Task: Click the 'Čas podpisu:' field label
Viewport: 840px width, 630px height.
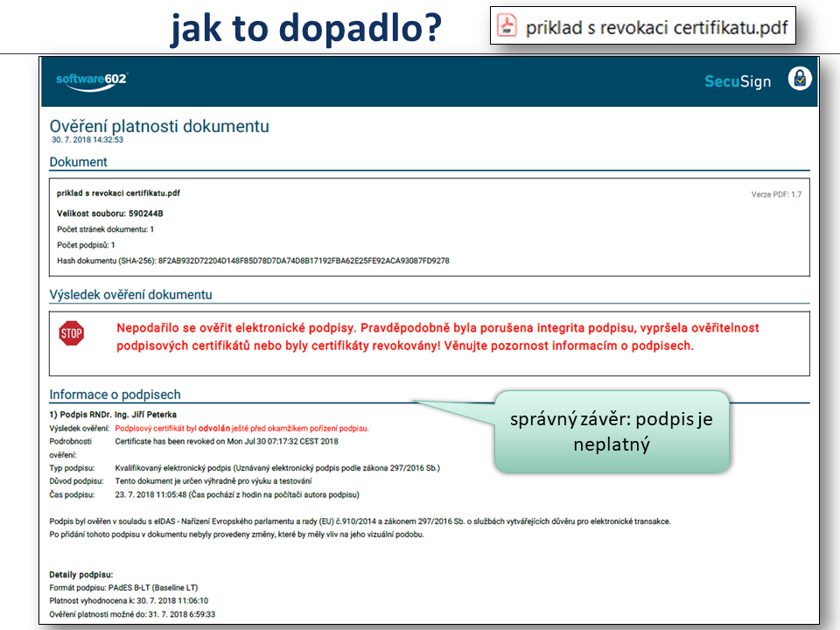Action: point(72,494)
